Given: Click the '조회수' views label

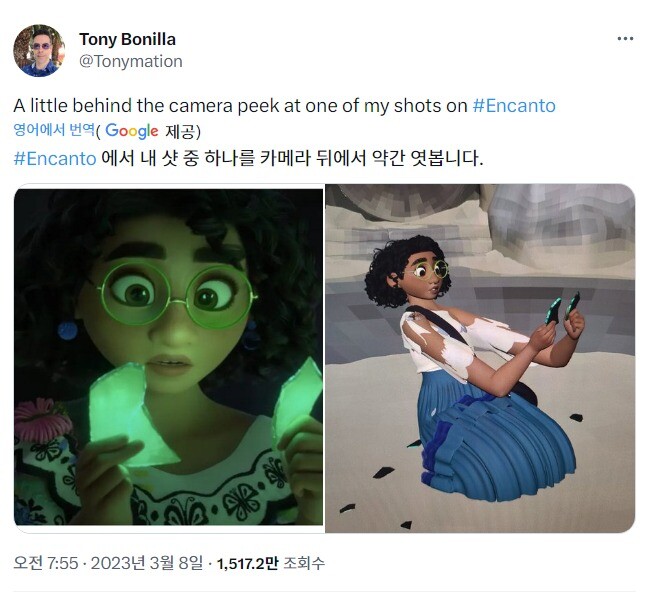Looking at the screenshot, I should pos(304,564).
